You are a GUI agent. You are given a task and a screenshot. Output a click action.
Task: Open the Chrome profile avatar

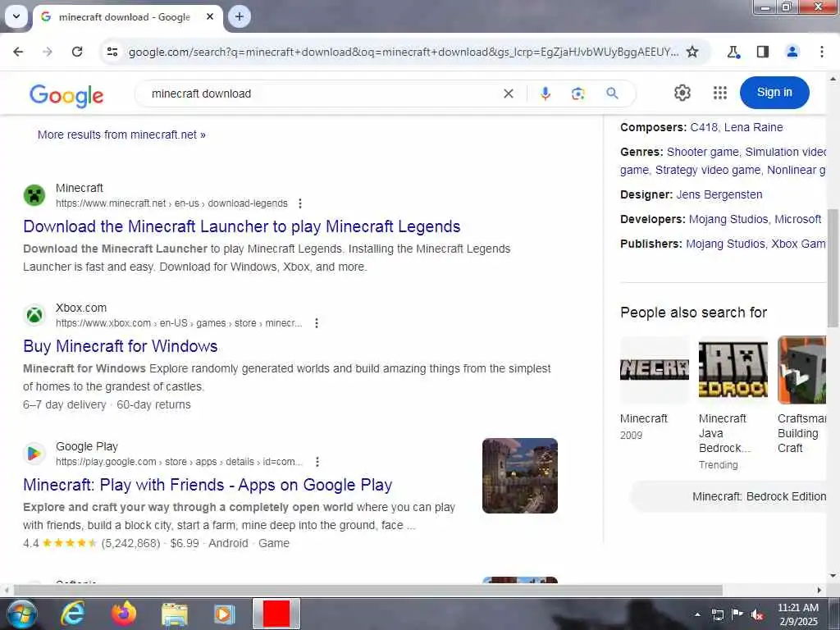792,52
